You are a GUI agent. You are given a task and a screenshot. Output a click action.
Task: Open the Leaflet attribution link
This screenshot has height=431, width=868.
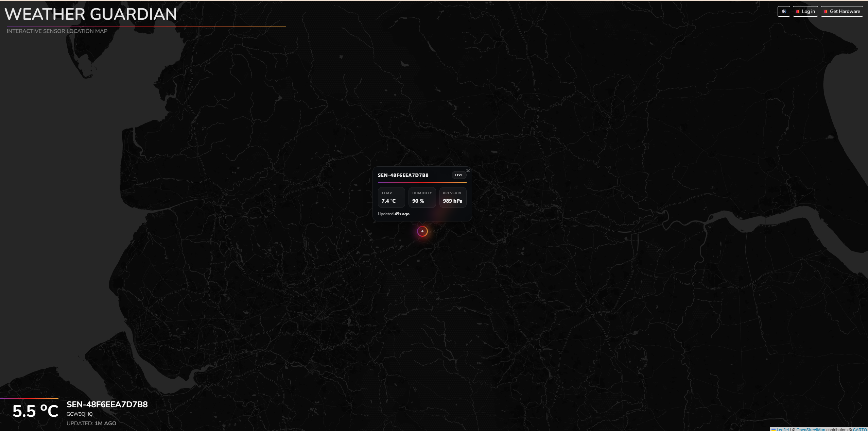tap(783, 429)
